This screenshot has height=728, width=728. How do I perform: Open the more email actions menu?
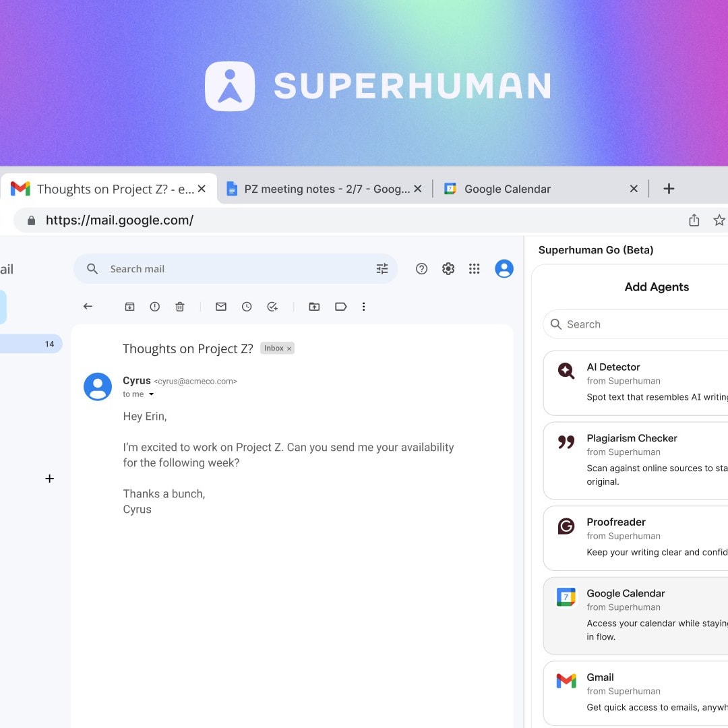click(x=363, y=306)
